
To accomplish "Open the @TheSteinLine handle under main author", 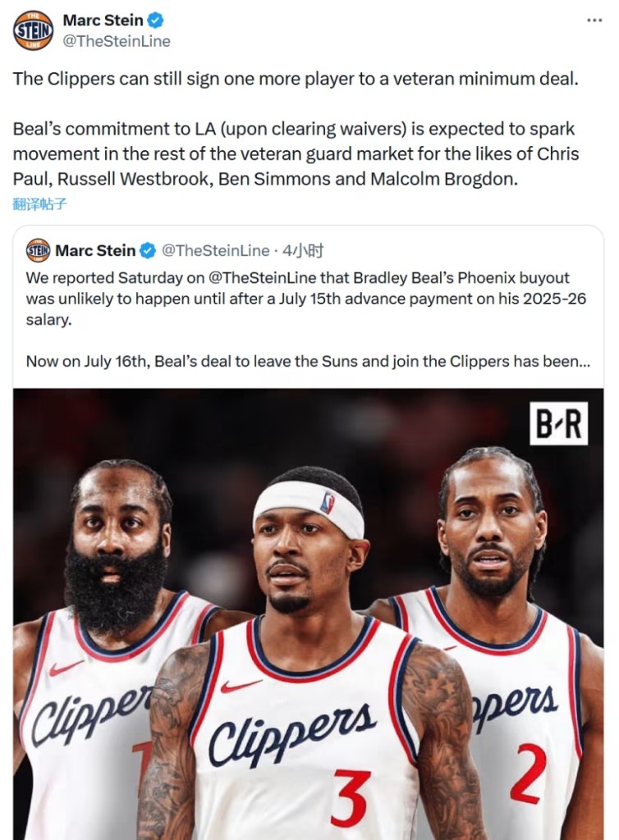I will 117,41.
